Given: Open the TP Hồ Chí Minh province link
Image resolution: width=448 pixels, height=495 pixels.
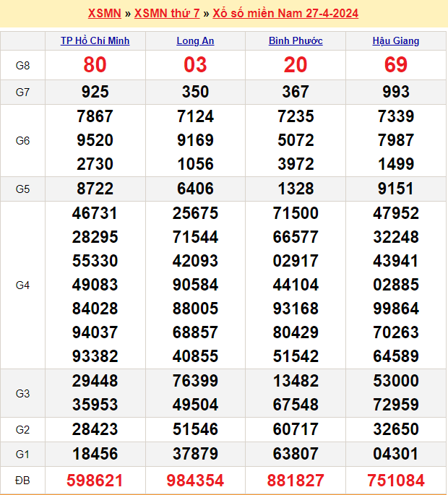Looking at the screenshot, I should (x=95, y=41).
